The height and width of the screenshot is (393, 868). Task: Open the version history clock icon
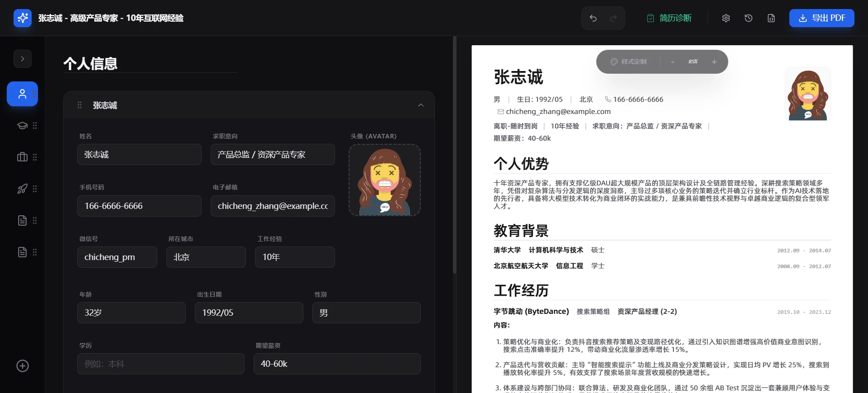pyautogui.click(x=749, y=18)
